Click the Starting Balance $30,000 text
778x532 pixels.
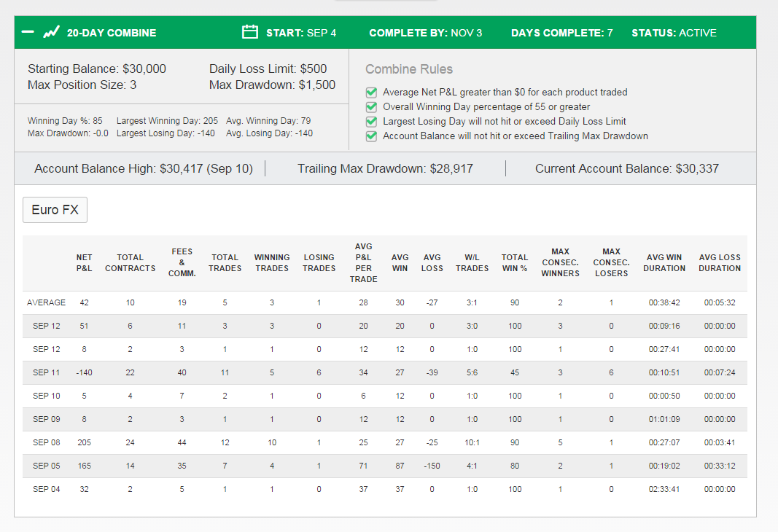97,69
